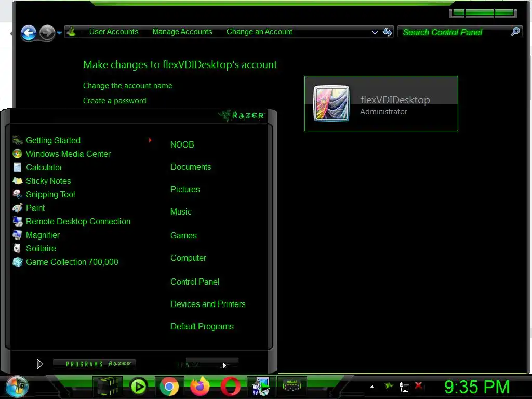Click the Game Collection dice icon
532x399 pixels.
coord(17,262)
